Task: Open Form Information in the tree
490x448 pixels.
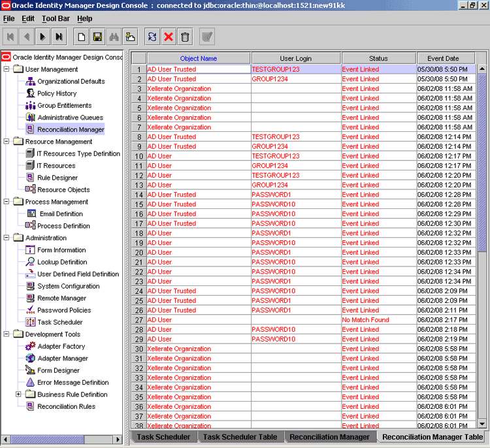Action: click(x=61, y=250)
